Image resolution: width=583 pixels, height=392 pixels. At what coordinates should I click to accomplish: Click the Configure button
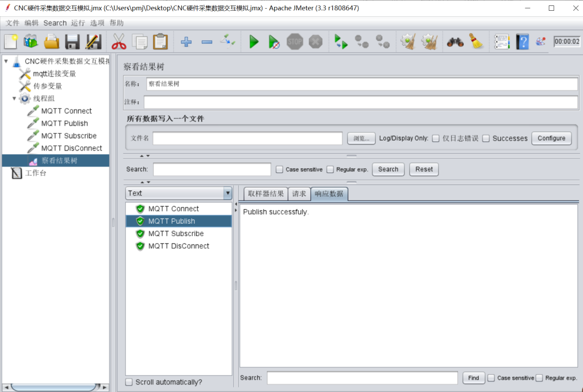pyautogui.click(x=551, y=138)
